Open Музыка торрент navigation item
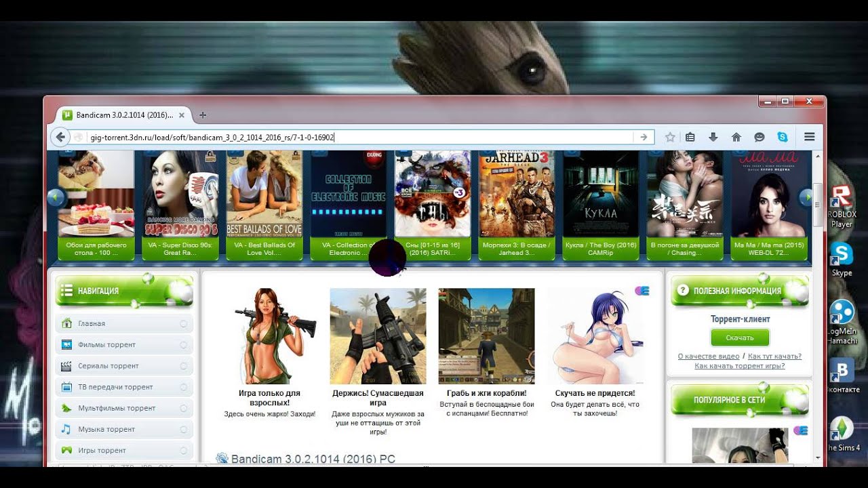 pos(124,429)
